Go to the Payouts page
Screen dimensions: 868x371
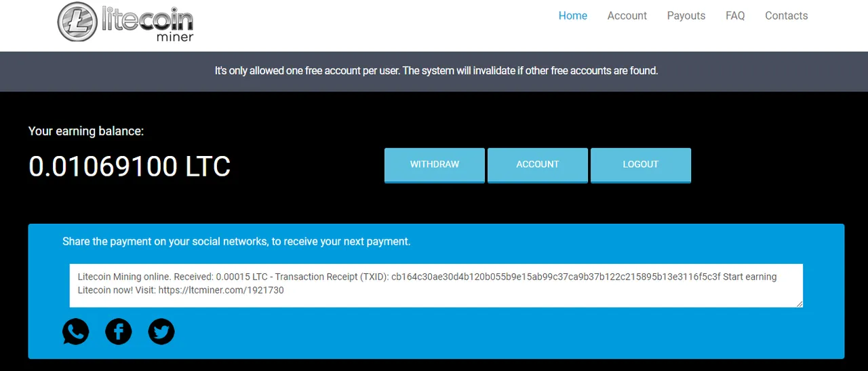pyautogui.click(x=686, y=16)
